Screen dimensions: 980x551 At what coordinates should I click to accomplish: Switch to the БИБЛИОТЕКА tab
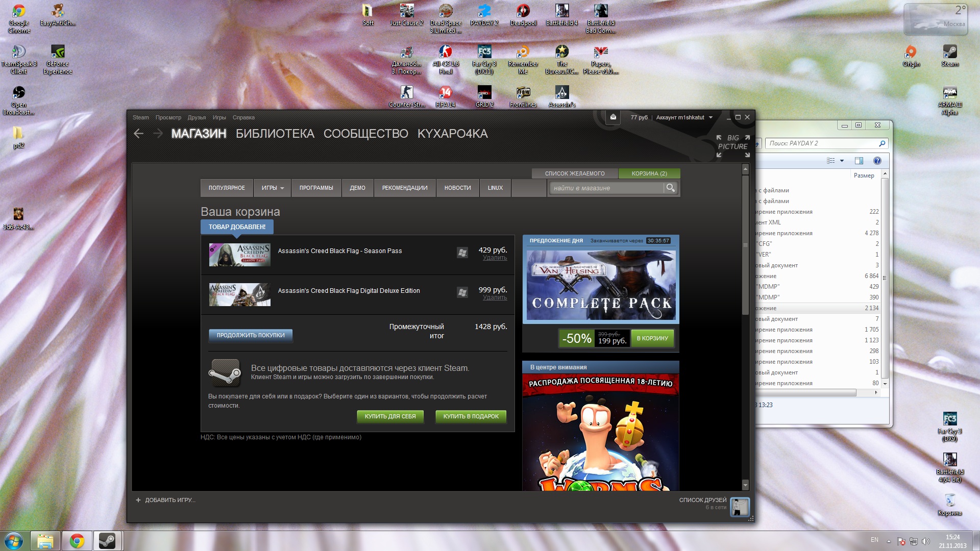275,134
